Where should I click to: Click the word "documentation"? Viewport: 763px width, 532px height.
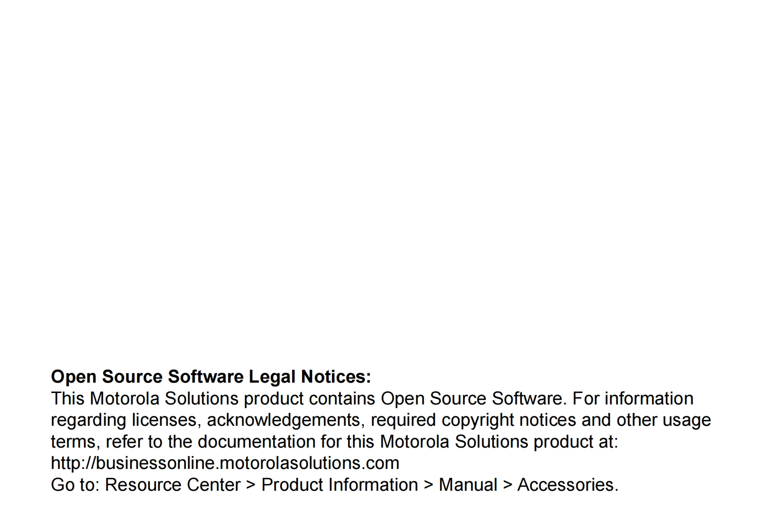point(256,442)
